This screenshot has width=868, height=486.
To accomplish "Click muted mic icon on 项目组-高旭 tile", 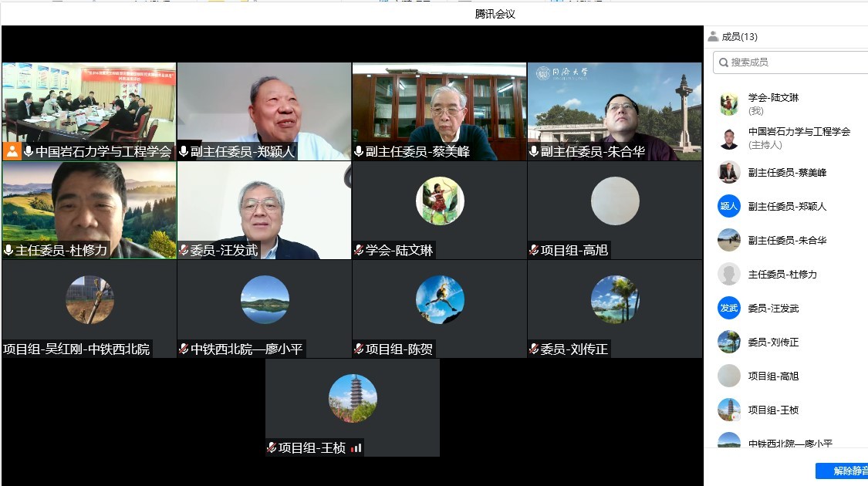I will point(534,250).
